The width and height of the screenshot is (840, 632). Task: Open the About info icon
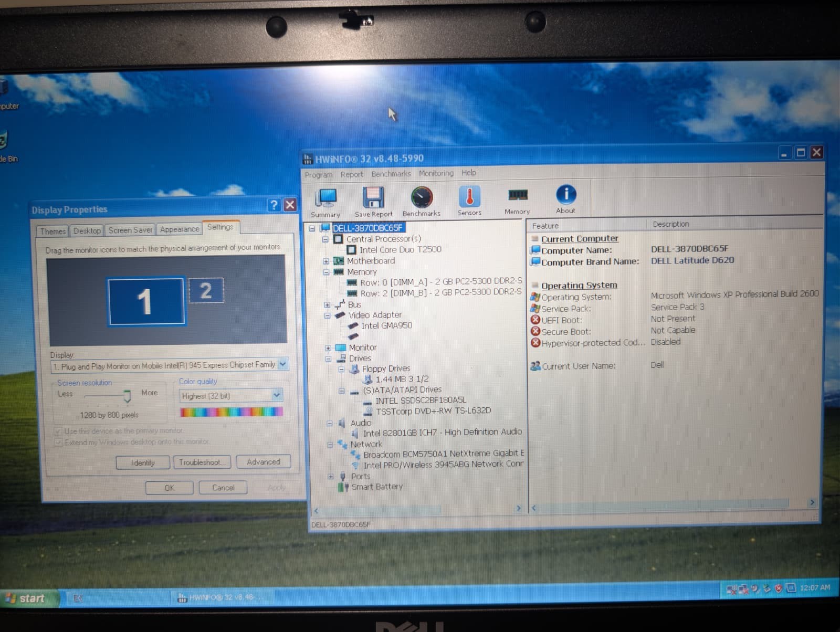pos(565,199)
